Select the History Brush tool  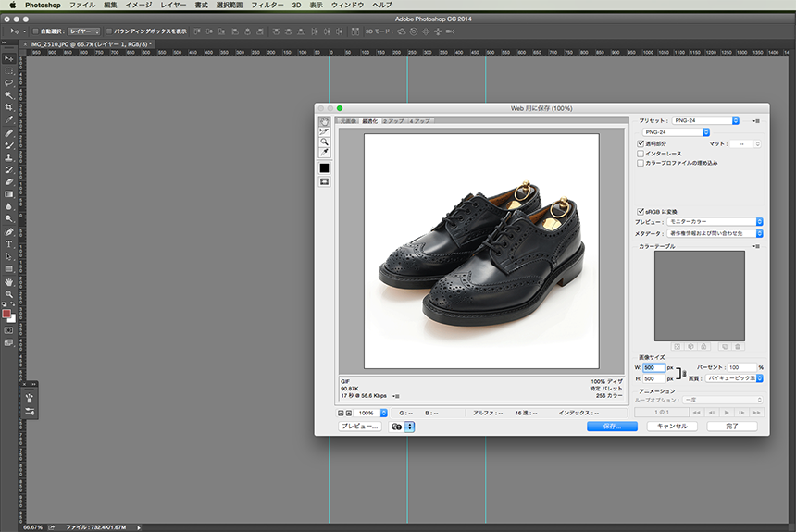(x=8, y=169)
